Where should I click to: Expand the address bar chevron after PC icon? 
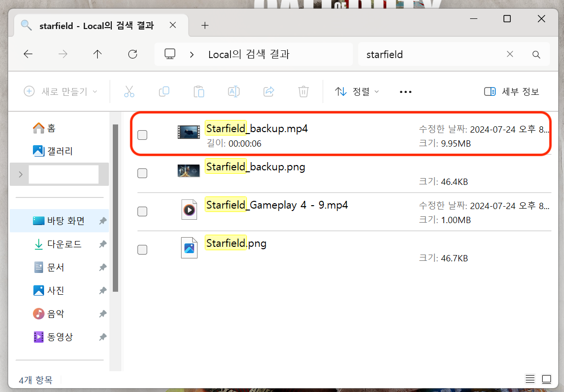[x=192, y=55]
